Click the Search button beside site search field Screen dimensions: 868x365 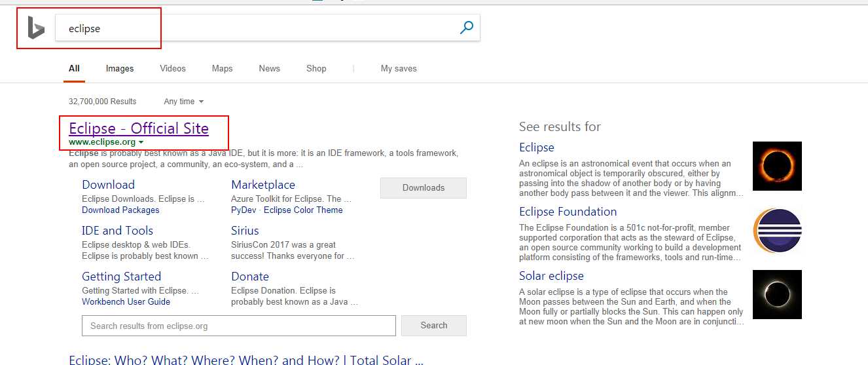pos(434,326)
